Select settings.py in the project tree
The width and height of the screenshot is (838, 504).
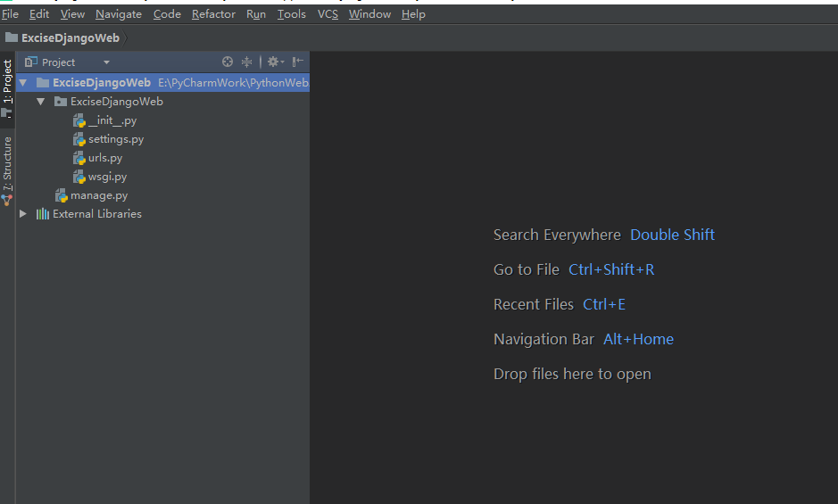[116, 139]
